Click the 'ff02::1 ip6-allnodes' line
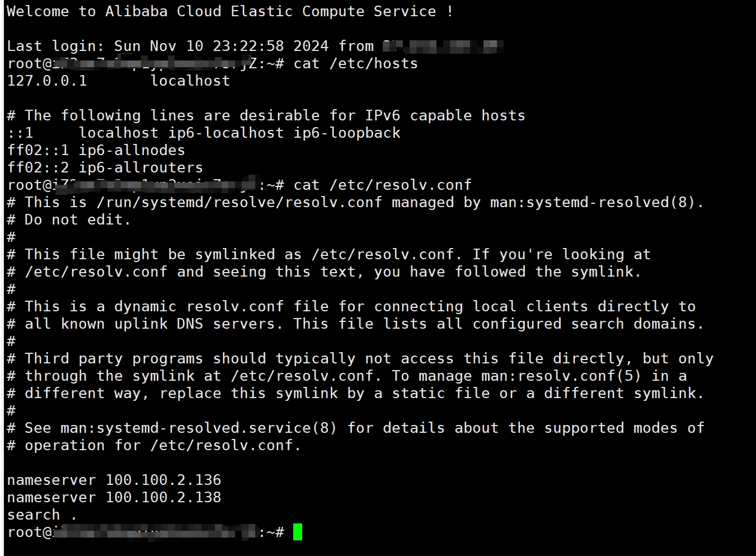The height and width of the screenshot is (556, 756). pos(96,150)
